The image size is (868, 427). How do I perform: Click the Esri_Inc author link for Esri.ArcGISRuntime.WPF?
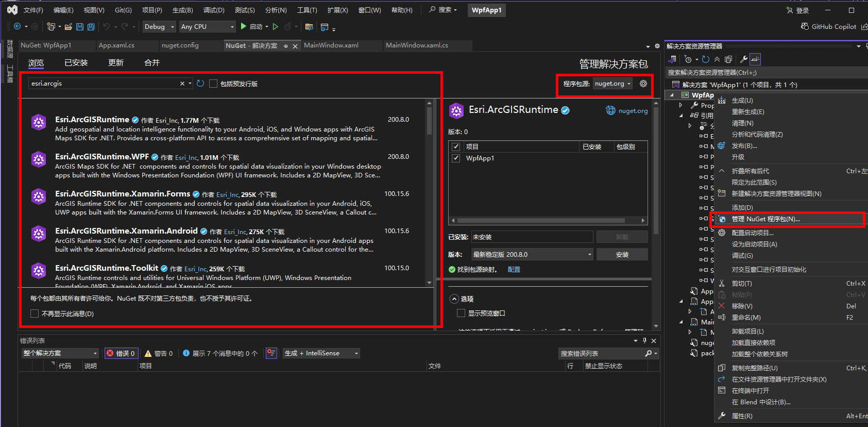186,158
